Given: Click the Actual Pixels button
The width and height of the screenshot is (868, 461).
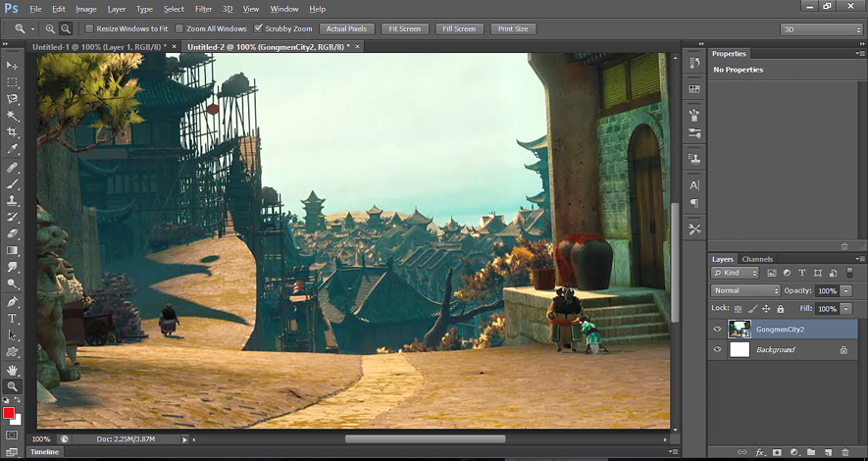Looking at the screenshot, I should tap(347, 28).
